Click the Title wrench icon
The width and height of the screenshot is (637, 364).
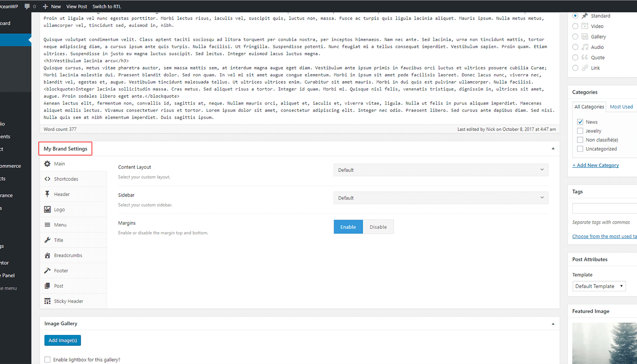click(47, 240)
